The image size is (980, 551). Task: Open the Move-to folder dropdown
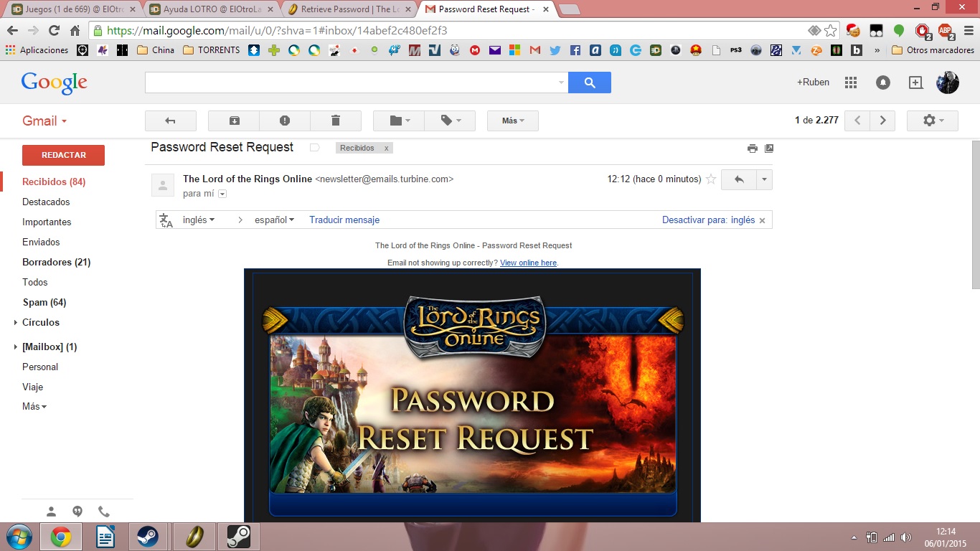(x=399, y=121)
